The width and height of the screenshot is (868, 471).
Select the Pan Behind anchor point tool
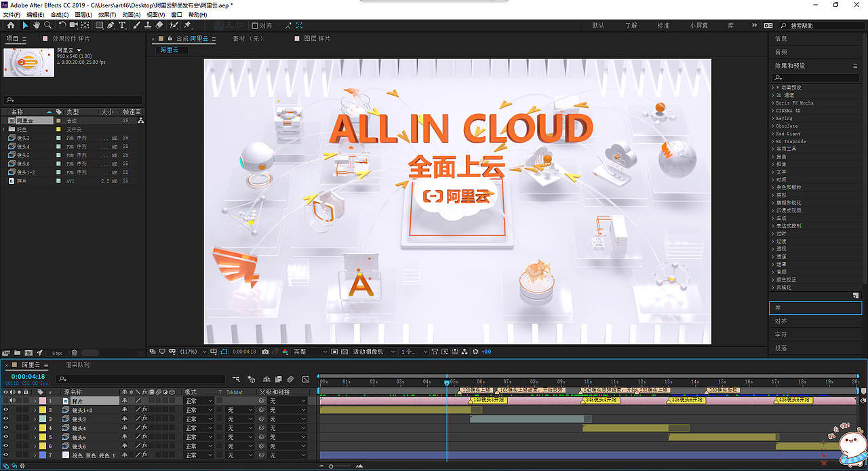point(85,25)
